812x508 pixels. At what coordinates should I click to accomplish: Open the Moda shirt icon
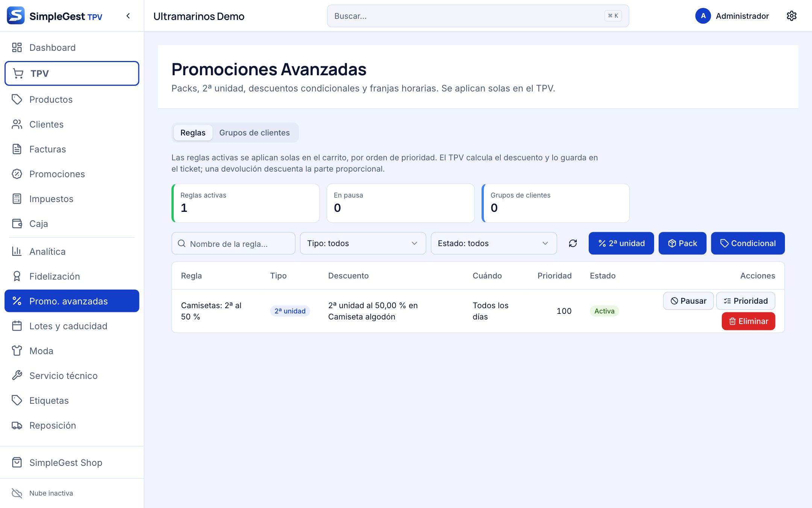[x=17, y=351]
